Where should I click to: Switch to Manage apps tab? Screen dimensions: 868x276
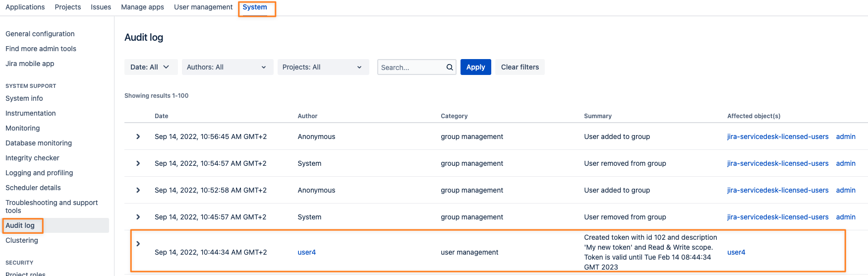143,7
